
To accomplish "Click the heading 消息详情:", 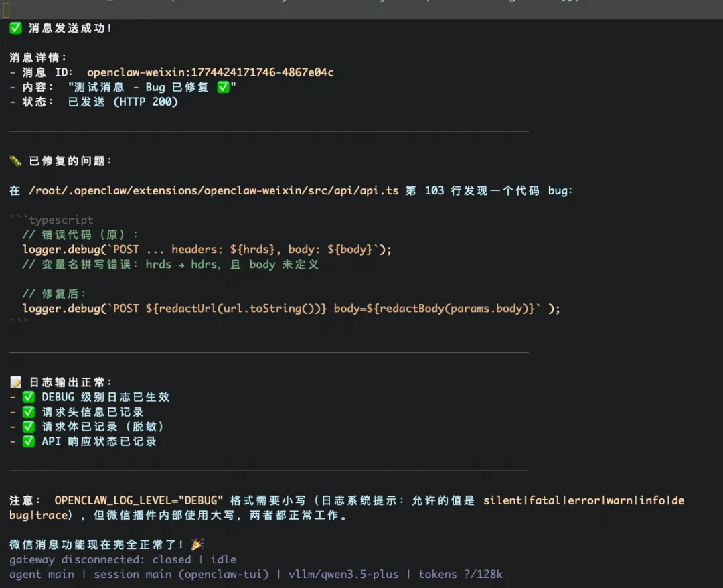I will (x=38, y=58).
